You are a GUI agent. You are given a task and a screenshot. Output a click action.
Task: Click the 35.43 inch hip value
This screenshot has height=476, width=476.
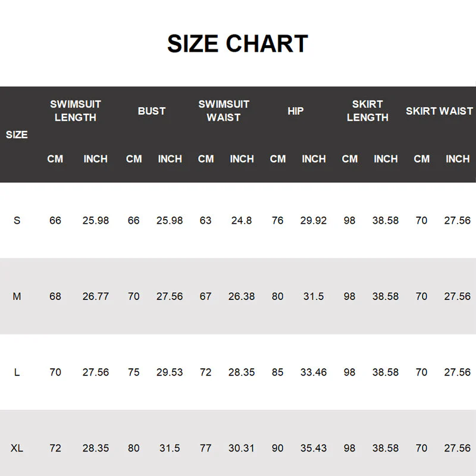[x=314, y=447]
